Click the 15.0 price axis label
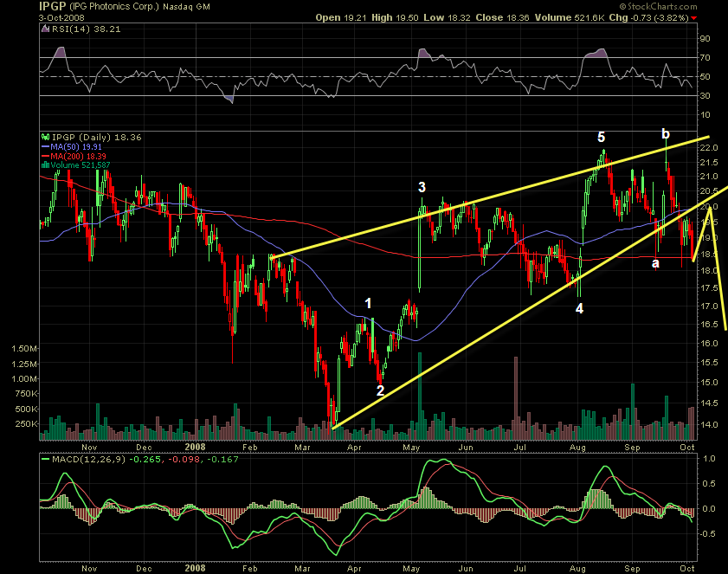 pos(709,383)
